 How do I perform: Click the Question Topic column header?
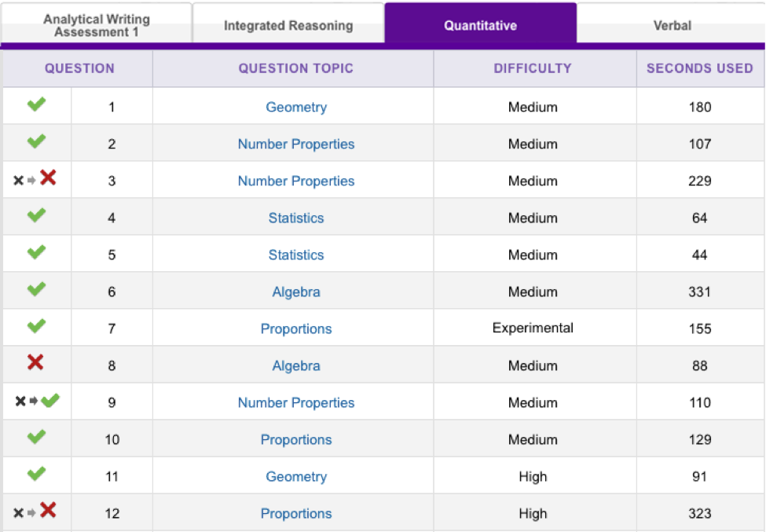[x=296, y=68]
